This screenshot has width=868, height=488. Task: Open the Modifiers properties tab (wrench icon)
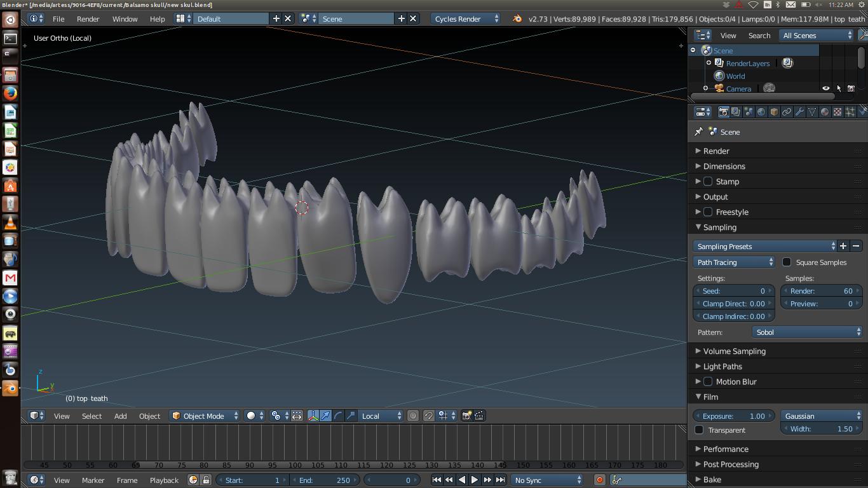(799, 112)
